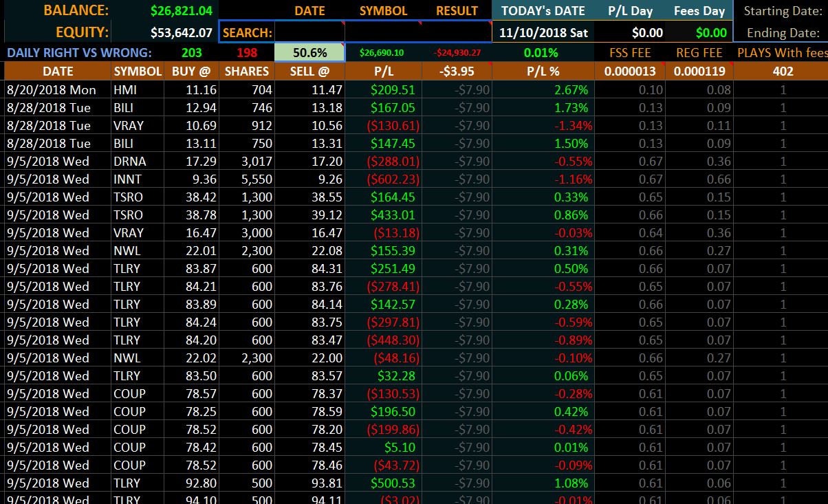828x504 pixels.
Task: Click the red negative total -$24,930.27
Action: point(457,52)
